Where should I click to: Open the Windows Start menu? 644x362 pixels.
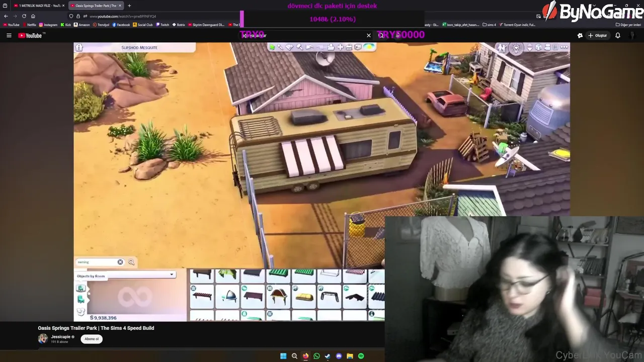coord(283,356)
